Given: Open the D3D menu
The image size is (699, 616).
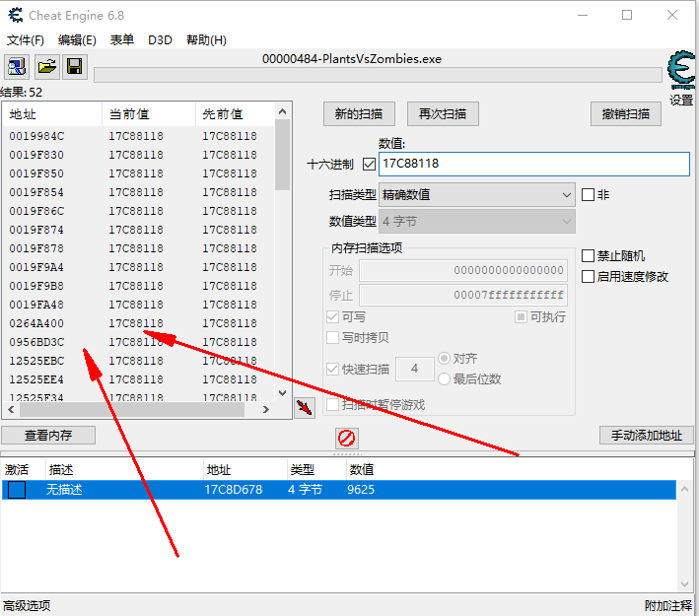Looking at the screenshot, I should tap(160, 40).
